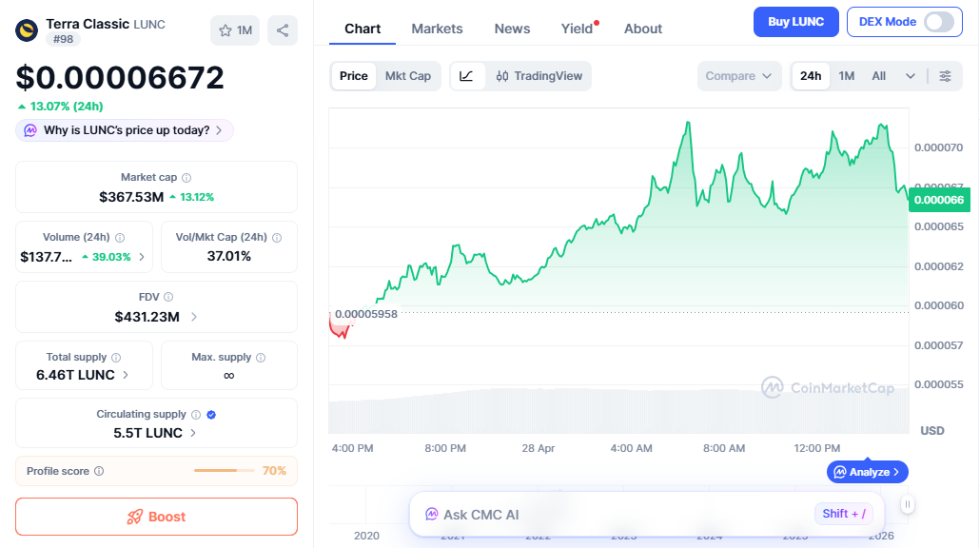Image resolution: width=980 pixels, height=548 pixels.
Task: Select the line chart style icon
Action: [466, 75]
